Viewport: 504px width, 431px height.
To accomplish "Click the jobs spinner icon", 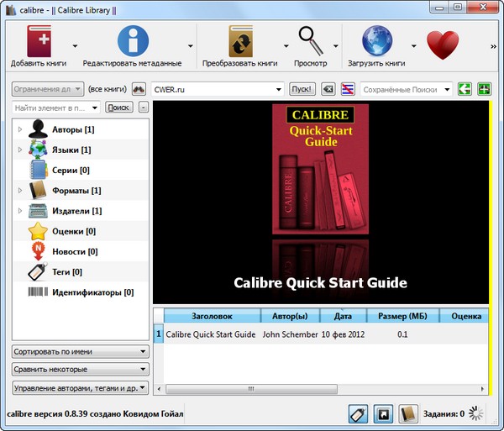I will tap(475, 413).
